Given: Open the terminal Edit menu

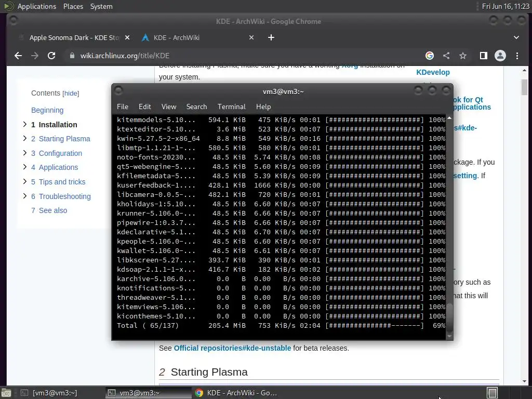Looking at the screenshot, I should click(144, 107).
